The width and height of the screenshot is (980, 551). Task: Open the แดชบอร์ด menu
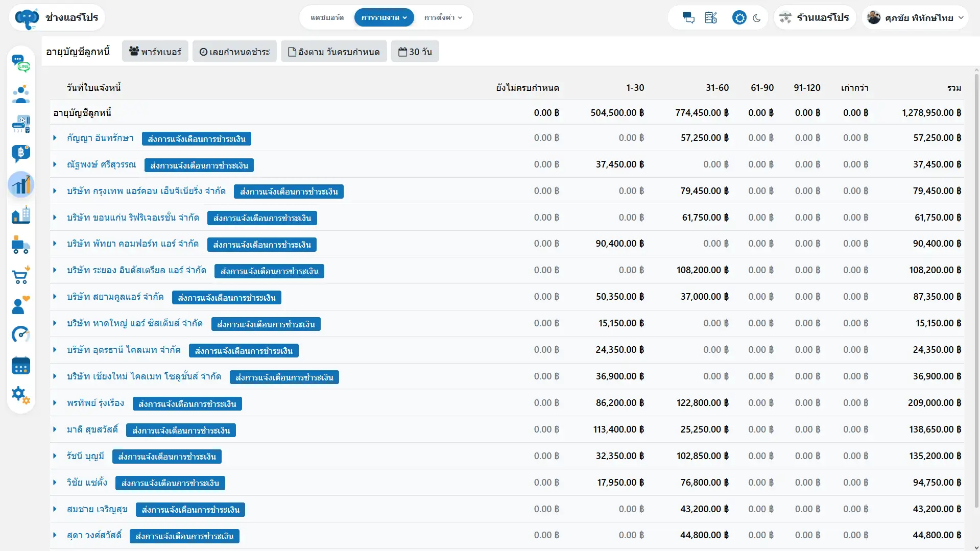(327, 17)
